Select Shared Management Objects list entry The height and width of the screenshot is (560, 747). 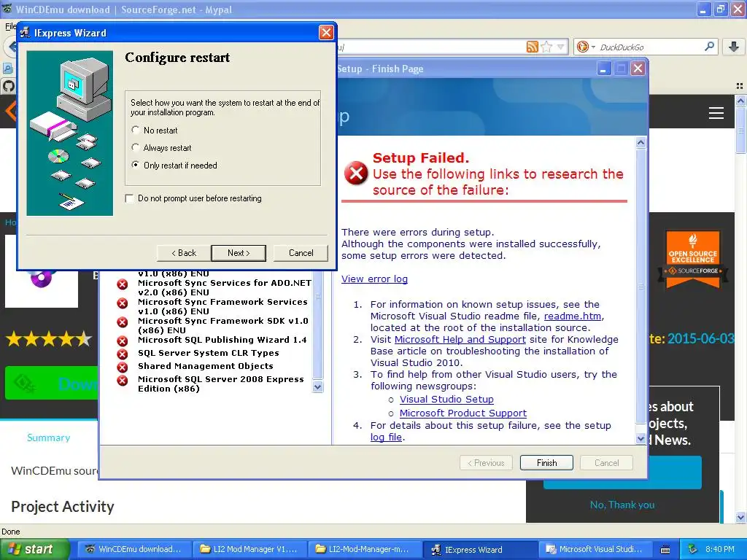click(205, 366)
